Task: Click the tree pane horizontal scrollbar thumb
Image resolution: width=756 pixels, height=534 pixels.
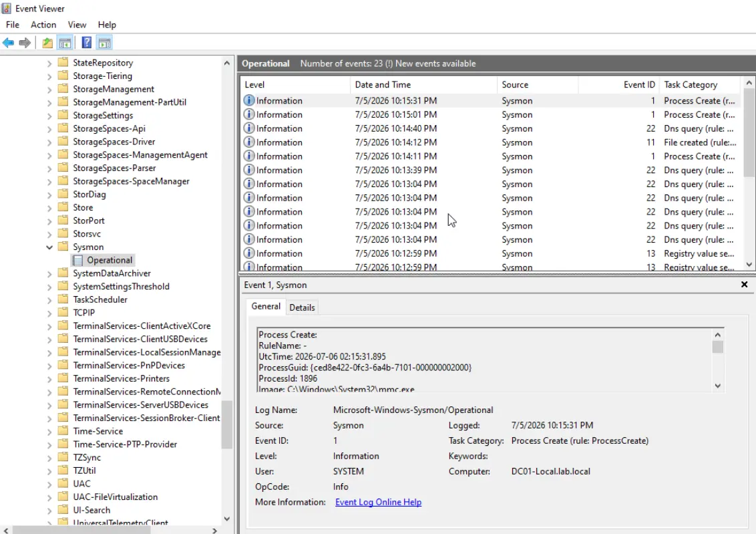Action: click(x=82, y=530)
